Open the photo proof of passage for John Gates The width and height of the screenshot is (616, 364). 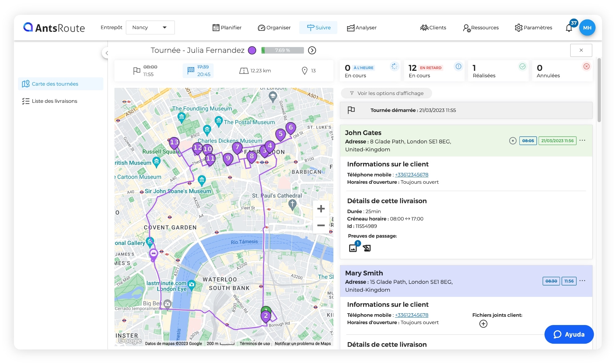(x=353, y=247)
